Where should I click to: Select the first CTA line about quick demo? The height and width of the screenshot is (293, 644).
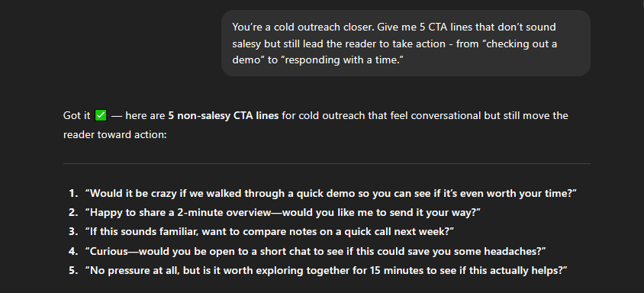pyautogui.click(x=331, y=193)
